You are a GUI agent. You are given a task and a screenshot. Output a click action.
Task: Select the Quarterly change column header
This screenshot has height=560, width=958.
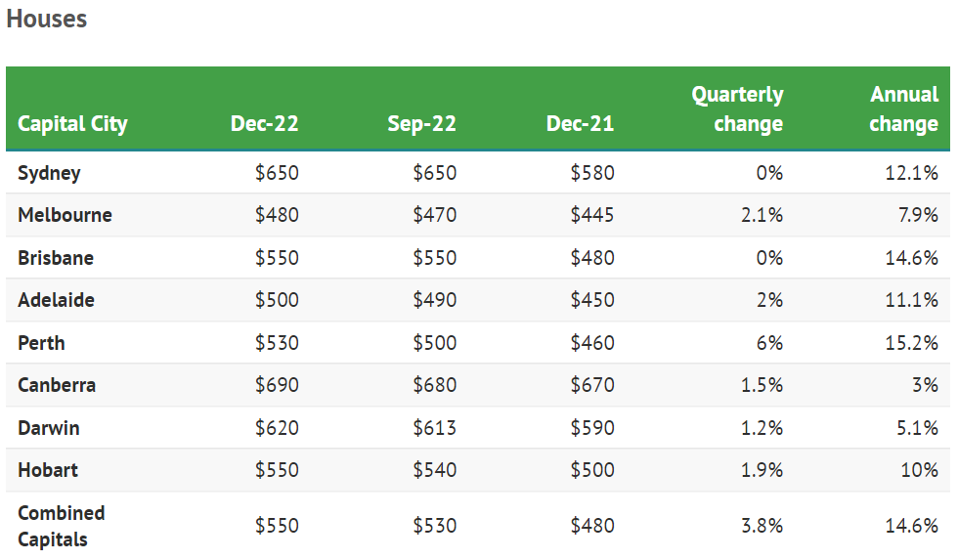click(738, 108)
